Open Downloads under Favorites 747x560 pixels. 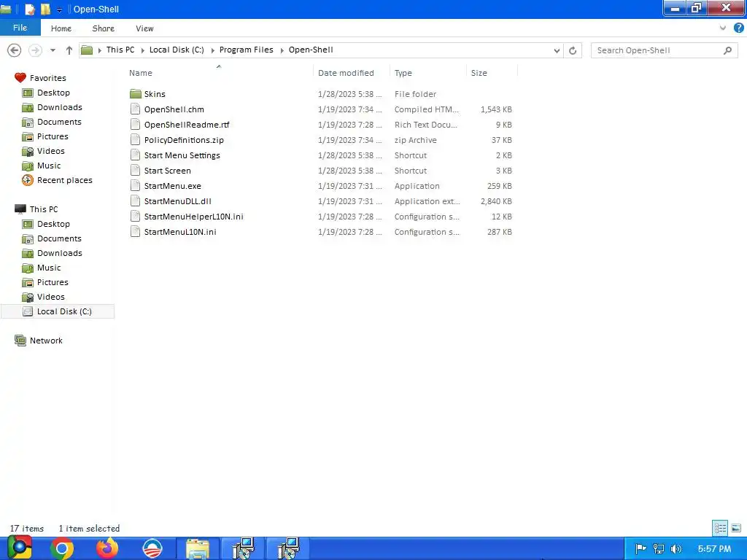click(x=60, y=107)
